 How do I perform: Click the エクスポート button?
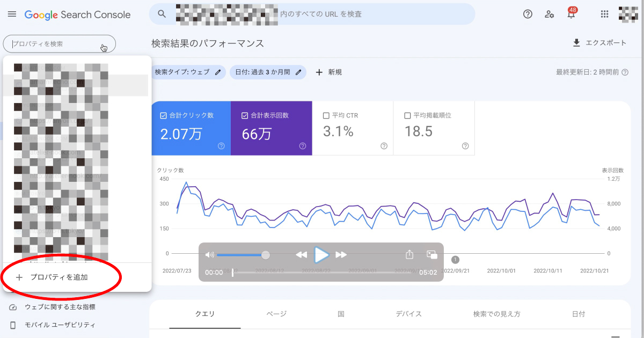coord(599,43)
